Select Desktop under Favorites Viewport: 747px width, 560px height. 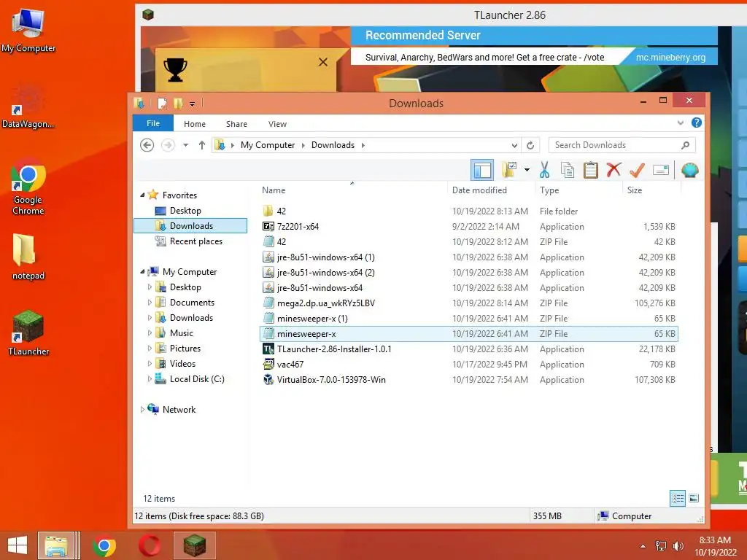[x=185, y=211]
